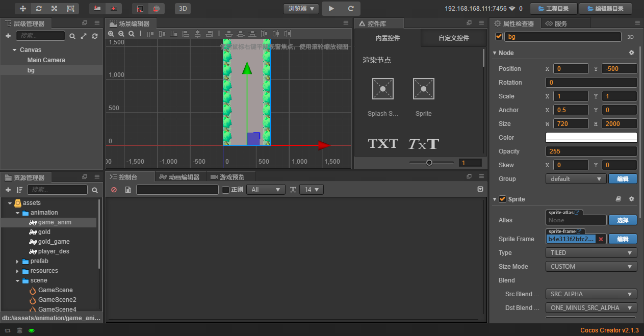This screenshot has width=644, height=336.
Task: Select the rotate transform tool
Action: click(39, 9)
